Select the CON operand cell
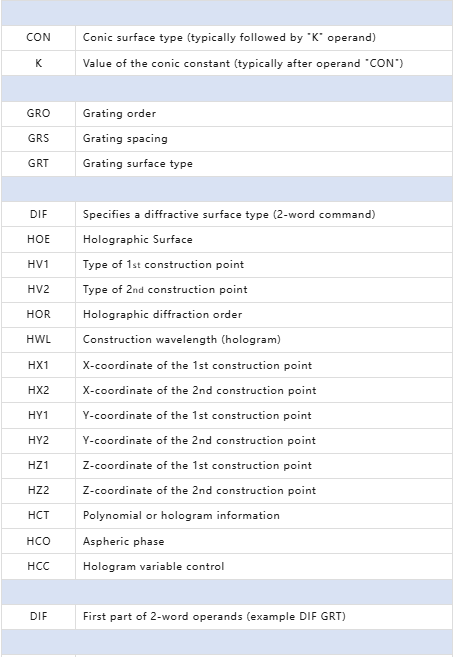 point(38,38)
